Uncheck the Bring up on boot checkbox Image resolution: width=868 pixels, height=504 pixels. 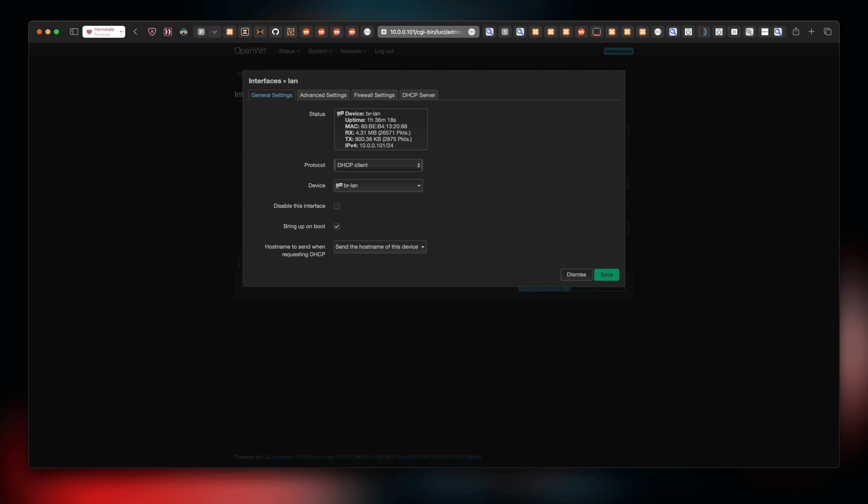click(x=337, y=226)
